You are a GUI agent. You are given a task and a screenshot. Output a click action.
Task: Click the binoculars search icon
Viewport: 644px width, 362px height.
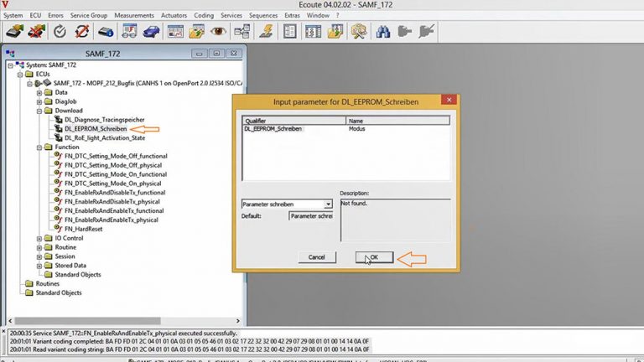[382, 32]
